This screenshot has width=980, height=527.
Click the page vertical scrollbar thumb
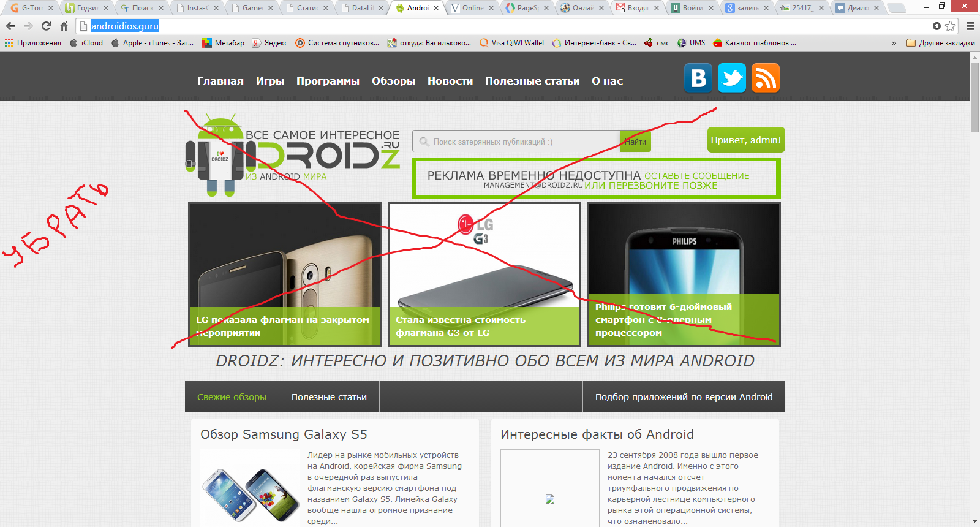[974, 97]
